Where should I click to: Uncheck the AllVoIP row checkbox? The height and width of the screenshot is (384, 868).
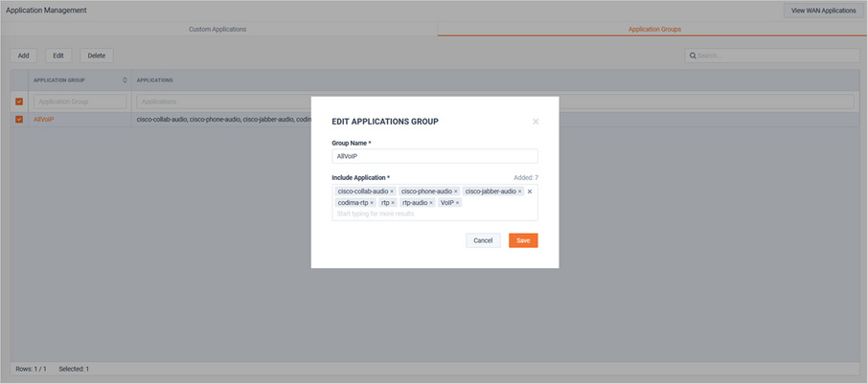19,120
